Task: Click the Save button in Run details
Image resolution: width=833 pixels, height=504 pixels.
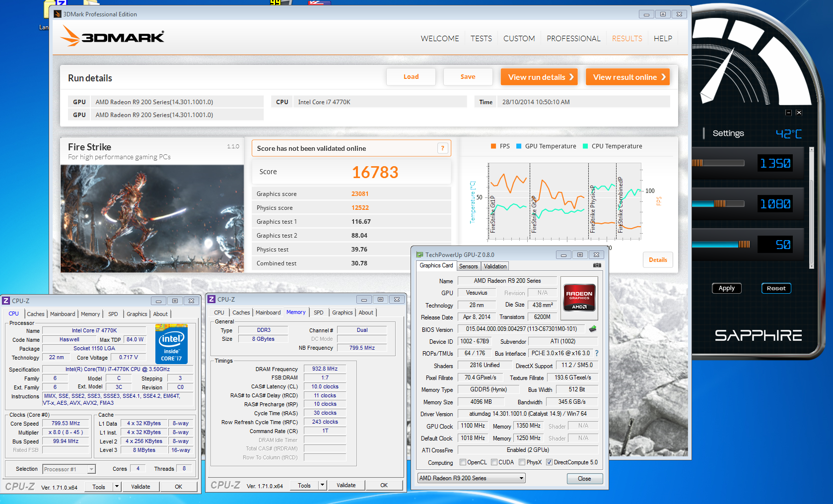Action: 468,77
